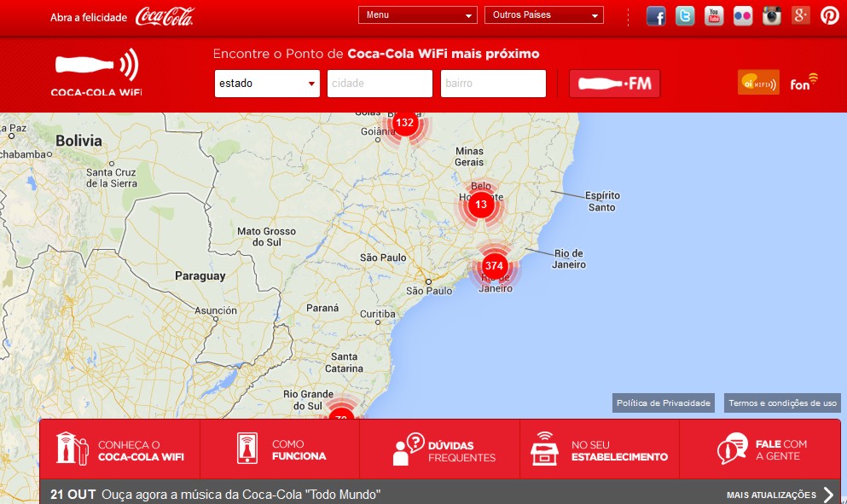This screenshot has height=504, width=847.
Task: Click the Paraná map label
Action: 322,308
